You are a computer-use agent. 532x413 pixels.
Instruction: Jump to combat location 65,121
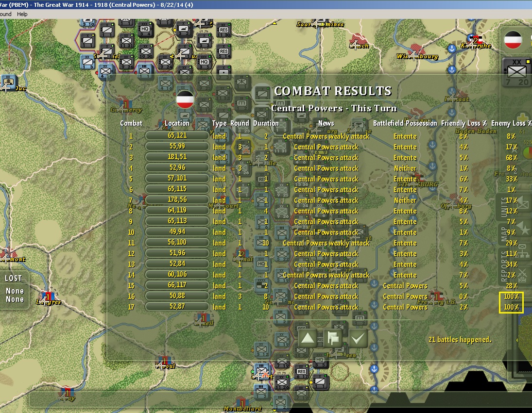(177, 135)
